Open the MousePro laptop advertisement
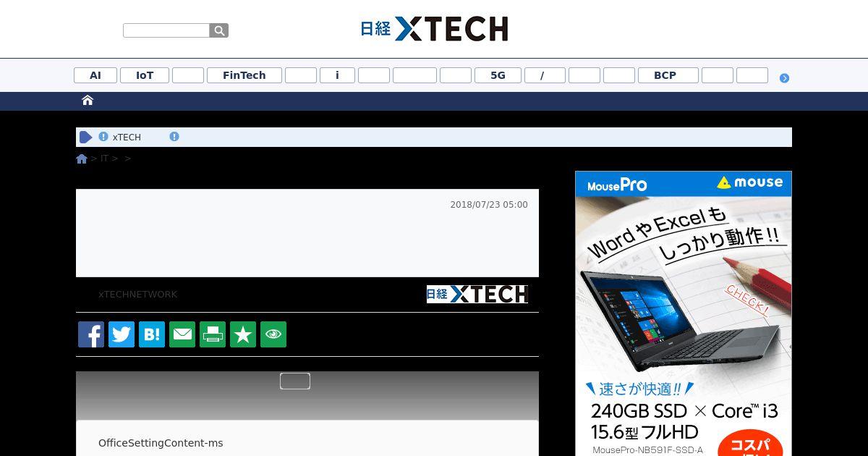The width and height of the screenshot is (868, 456). (684, 313)
